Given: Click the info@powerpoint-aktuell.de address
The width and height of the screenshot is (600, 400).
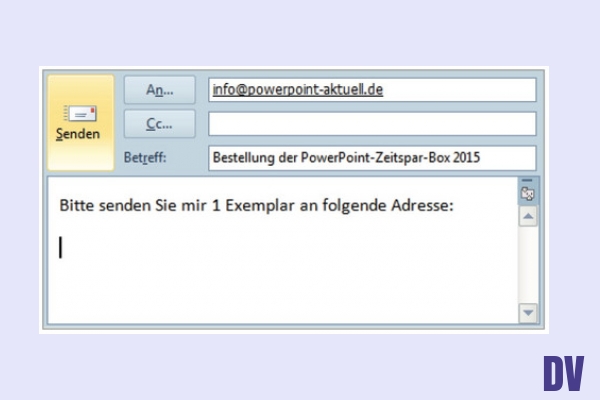Looking at the screenshot, I should click(x=298, y=90).
